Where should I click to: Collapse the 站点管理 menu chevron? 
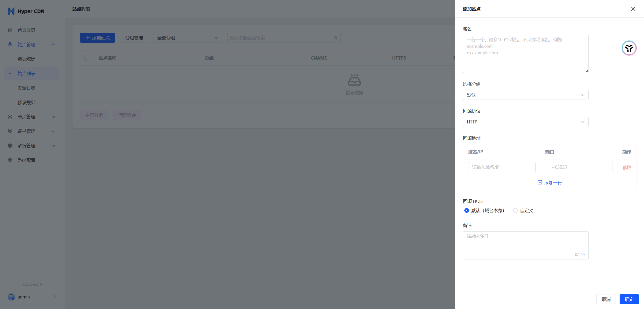(53, 45)
